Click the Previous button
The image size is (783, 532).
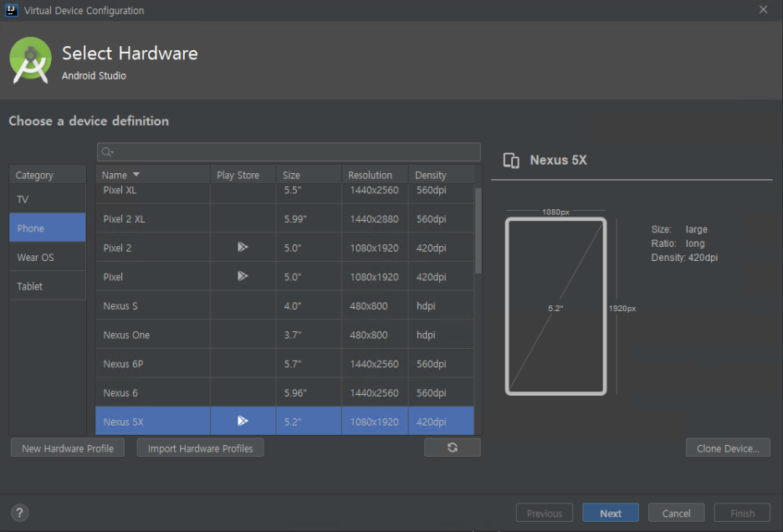(545, 513)
